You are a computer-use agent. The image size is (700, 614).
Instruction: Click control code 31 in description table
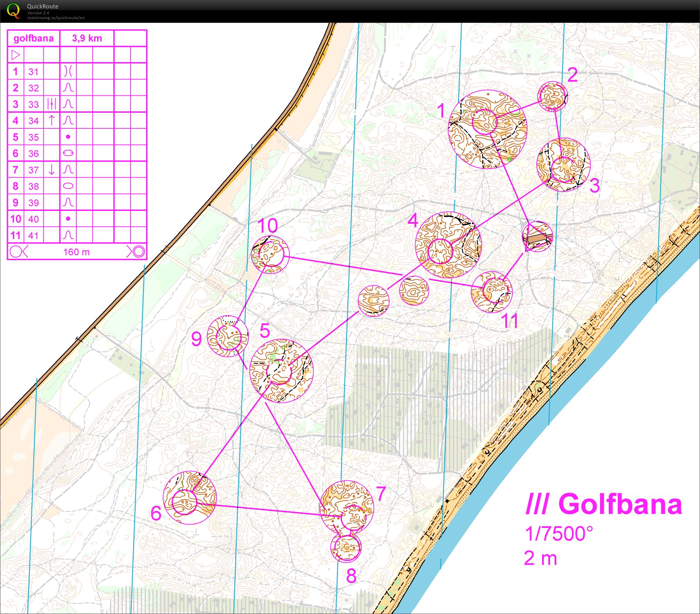pos(34,71)
